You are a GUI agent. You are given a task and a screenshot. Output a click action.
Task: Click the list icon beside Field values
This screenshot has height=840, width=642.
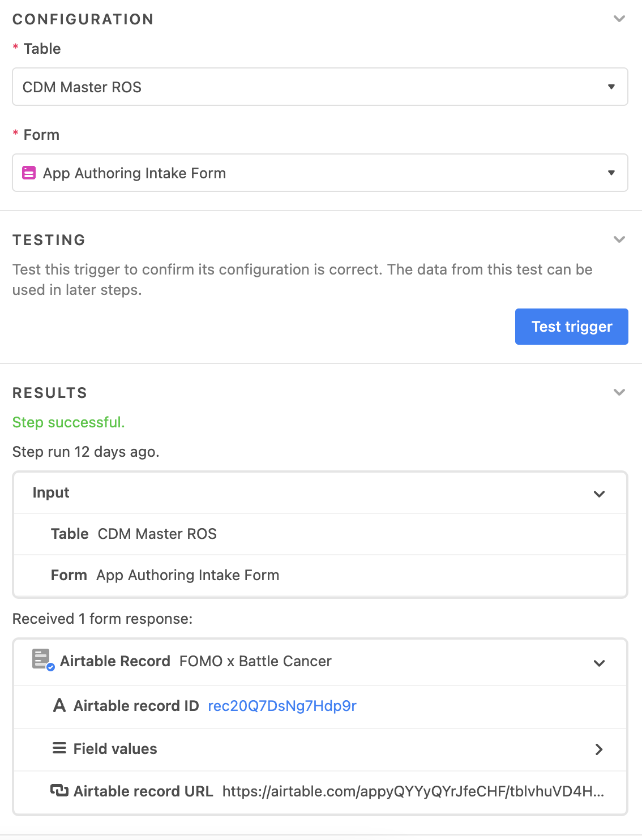click(x=59, y=748)
